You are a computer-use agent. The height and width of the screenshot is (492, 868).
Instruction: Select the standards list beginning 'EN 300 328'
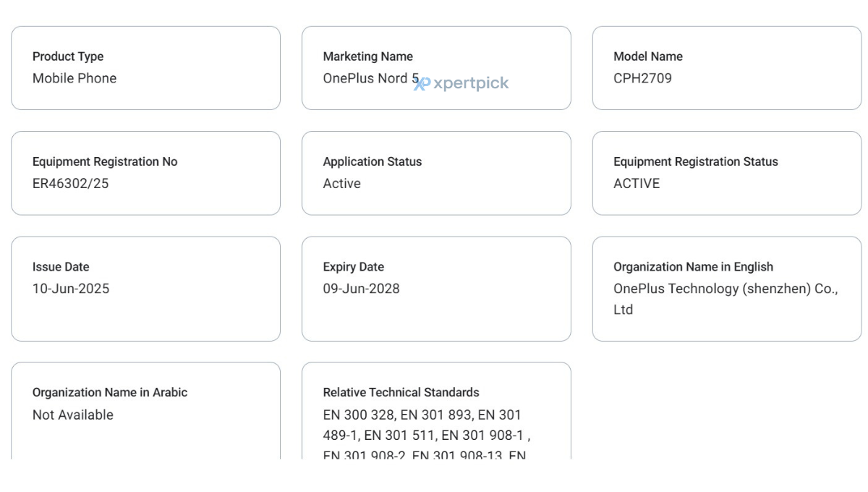(427, 434)
